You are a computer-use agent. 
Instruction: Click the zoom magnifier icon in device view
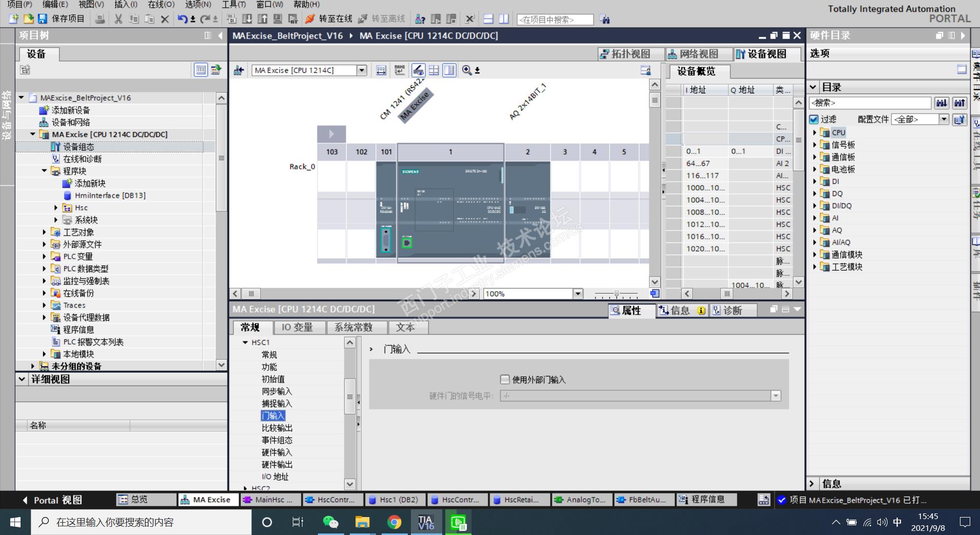tap(467, 70)
